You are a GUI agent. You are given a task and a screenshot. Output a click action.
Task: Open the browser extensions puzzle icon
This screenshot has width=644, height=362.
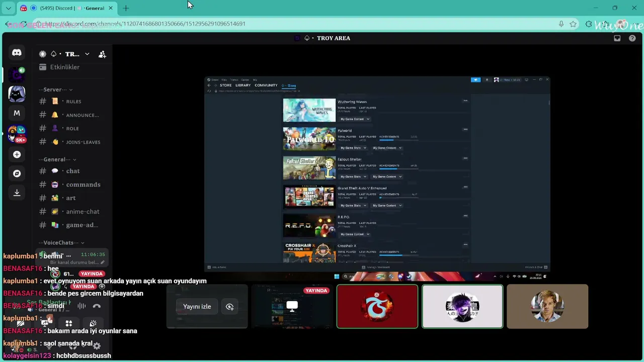click(x=589, y=24)
